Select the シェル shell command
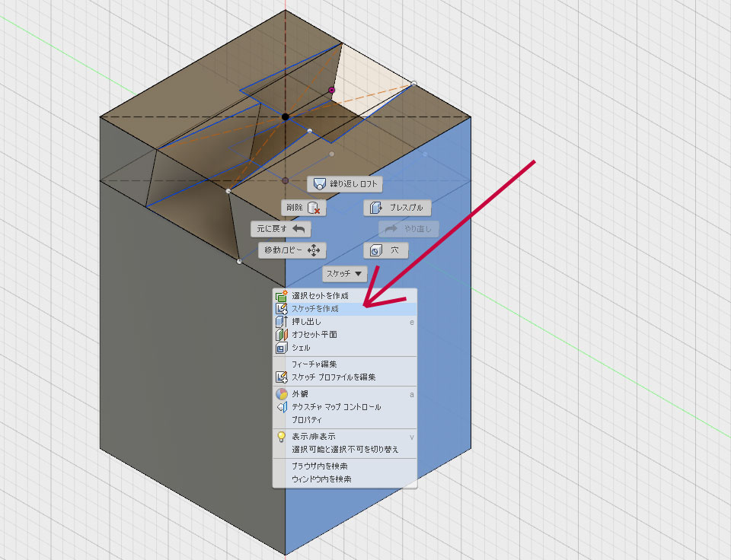The image size is (731, 560). point(301,348)
